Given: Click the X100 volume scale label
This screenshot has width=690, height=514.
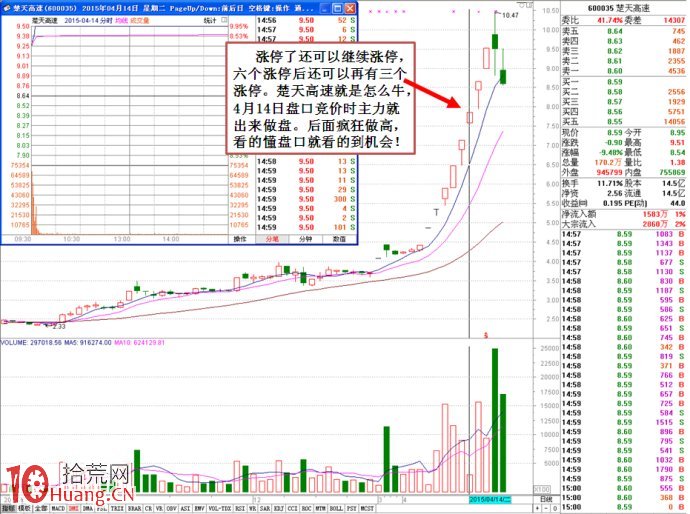Looking at the screenshot, I should tap(542, 489).
